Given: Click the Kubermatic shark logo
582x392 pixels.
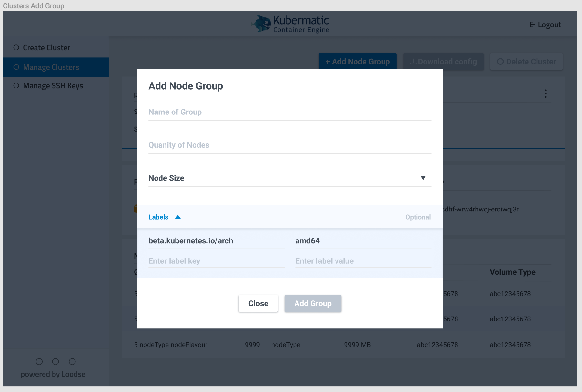Looking at the screenshot, I should tap(261, 24).
